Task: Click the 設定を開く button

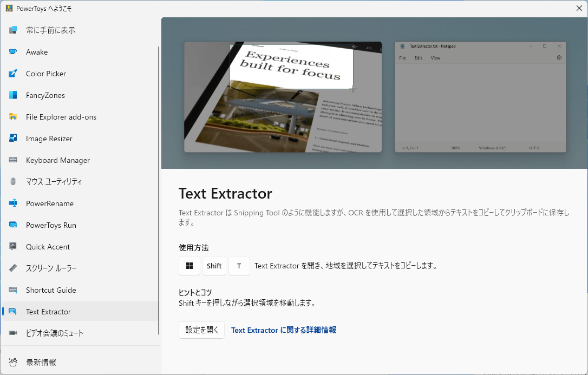Action: point(202,330)
